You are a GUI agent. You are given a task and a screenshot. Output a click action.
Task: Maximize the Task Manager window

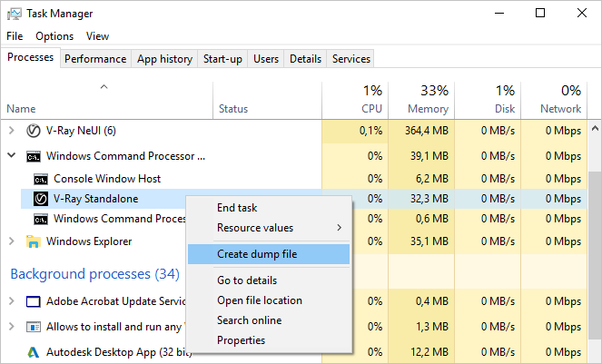[540, 13]
